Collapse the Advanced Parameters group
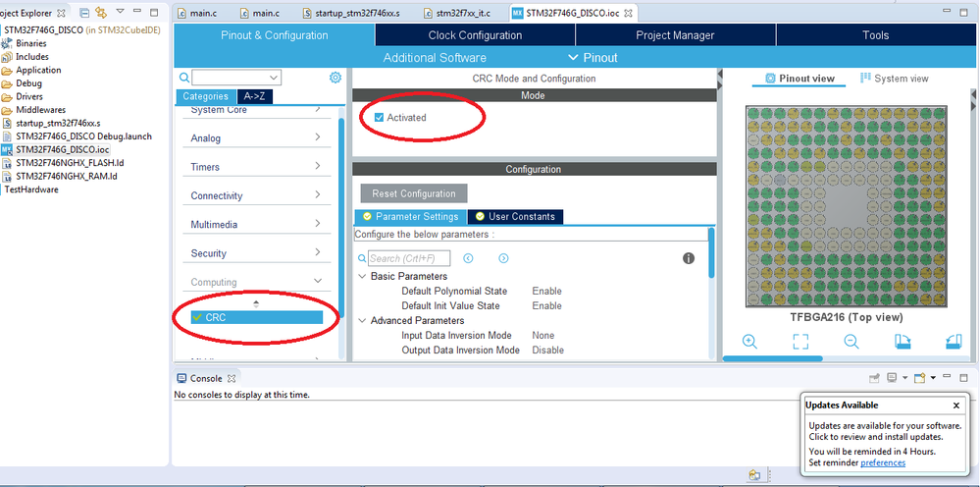The width and height of the screenshot is (980, 487). [362, 320]
